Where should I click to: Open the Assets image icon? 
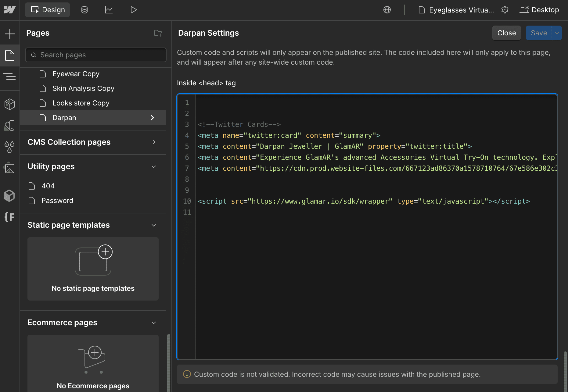click(x=10, y=168)
